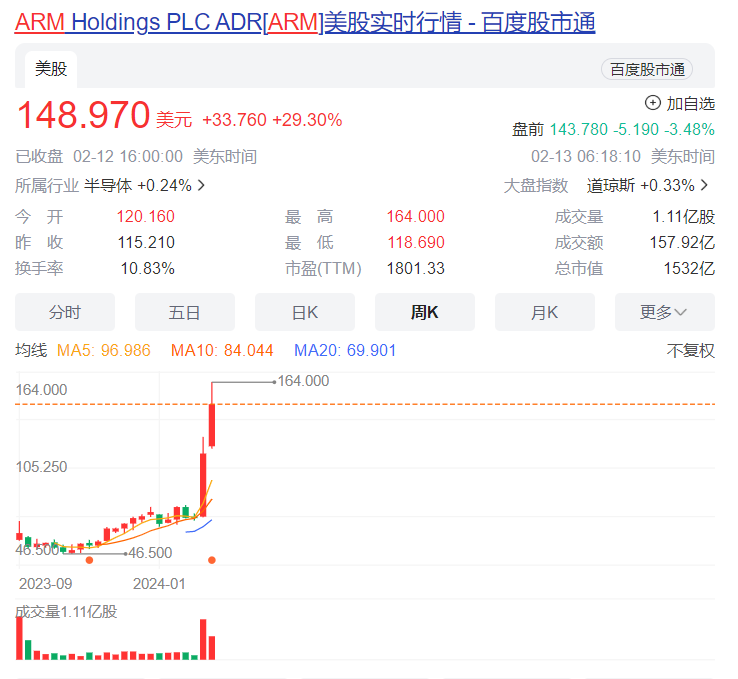Click the +29.30% change percentage
The height and width of the screenshot is (679, 738).
307,120
